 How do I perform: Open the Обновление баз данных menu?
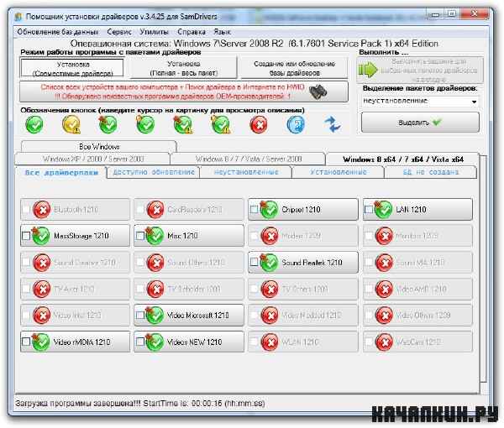(x=58, y=32)
